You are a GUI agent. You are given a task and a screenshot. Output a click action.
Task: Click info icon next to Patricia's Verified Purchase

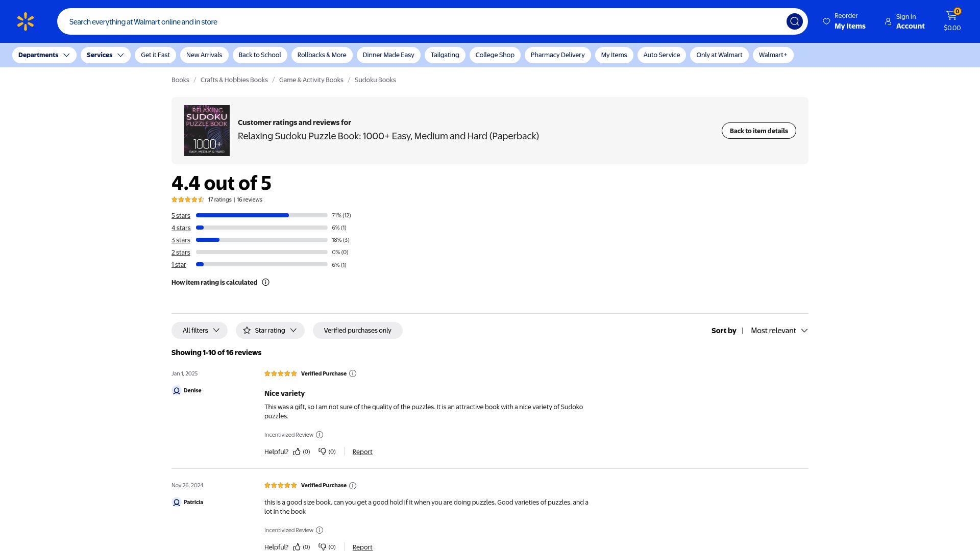point(353,486)
